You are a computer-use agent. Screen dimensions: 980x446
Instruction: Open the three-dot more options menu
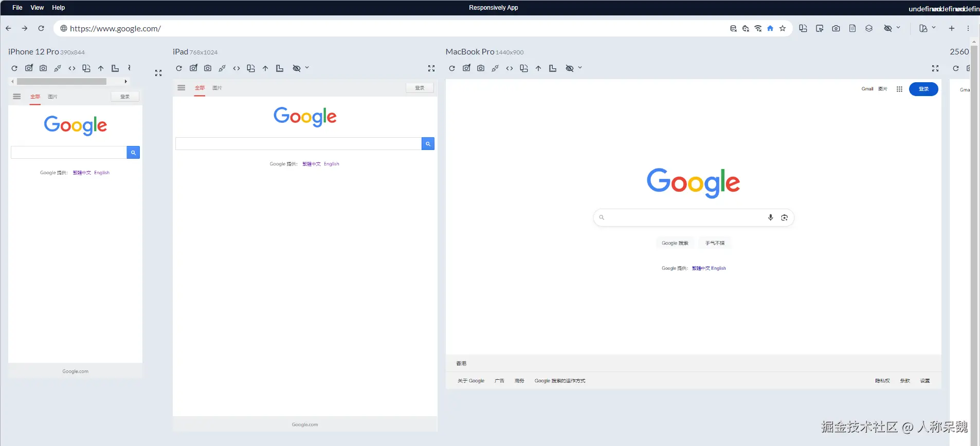pos(968,28)
